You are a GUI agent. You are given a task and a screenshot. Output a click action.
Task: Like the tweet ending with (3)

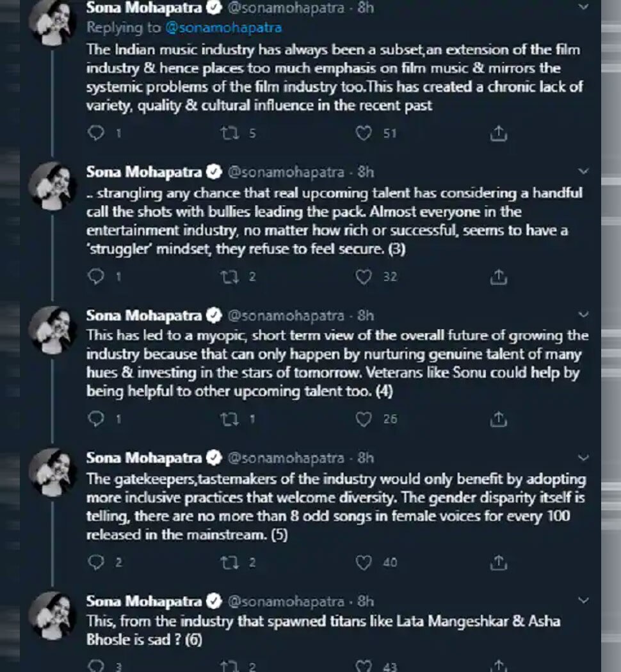[364, 277]
